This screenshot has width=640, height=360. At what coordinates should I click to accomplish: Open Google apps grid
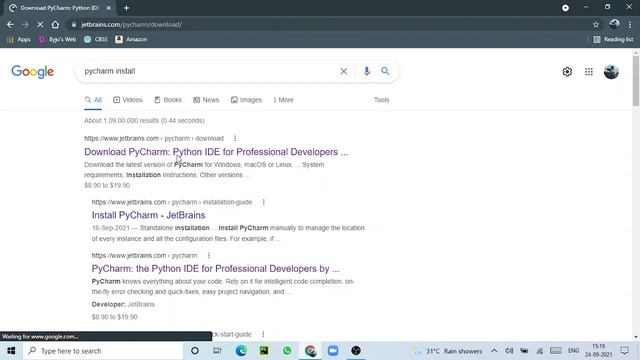click(589, 72)
